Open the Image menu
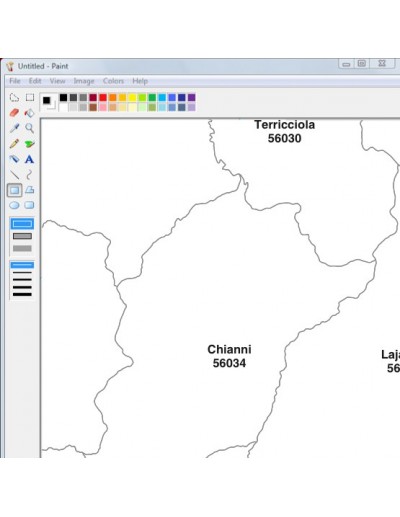Screen dimensions: 400x517 pos(84,81)
